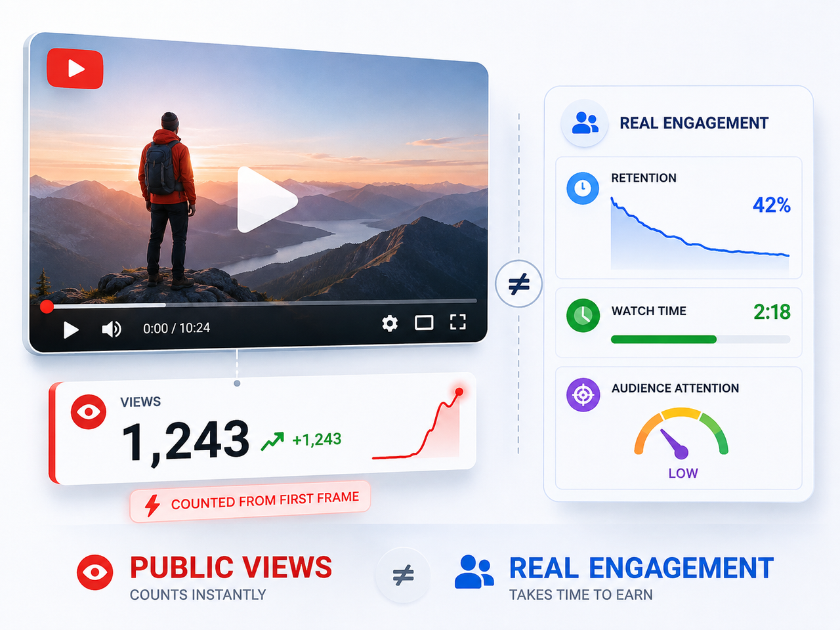Screen dimensions: 840x630
Task: Click the blue people icon at bottom
Action: tap(474, 572)
